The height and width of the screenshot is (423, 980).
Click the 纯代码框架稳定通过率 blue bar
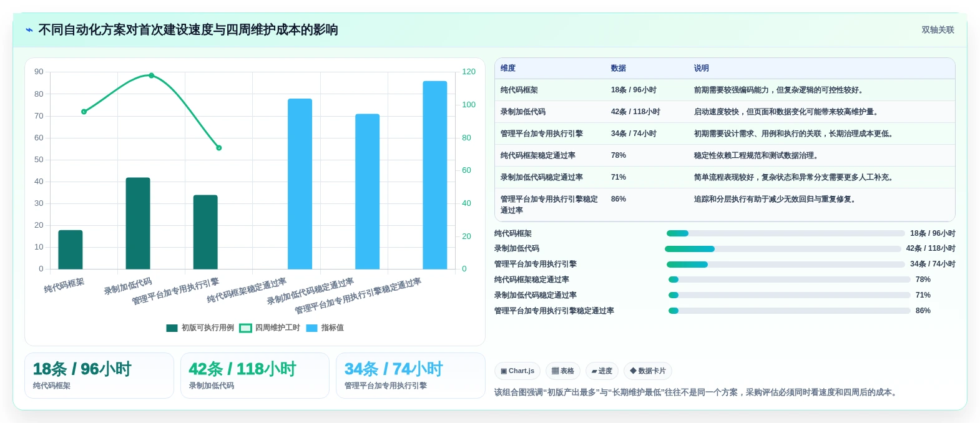coord(300,184)
